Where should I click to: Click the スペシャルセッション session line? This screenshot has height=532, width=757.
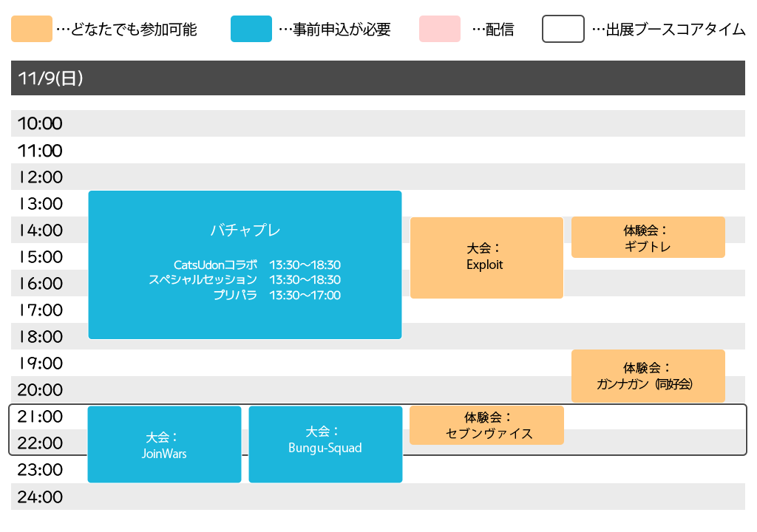[x=245, y=280]
